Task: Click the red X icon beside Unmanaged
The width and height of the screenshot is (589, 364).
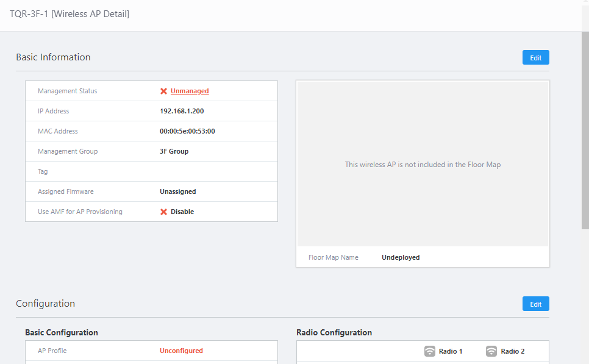Action: [x=163, y=91]
